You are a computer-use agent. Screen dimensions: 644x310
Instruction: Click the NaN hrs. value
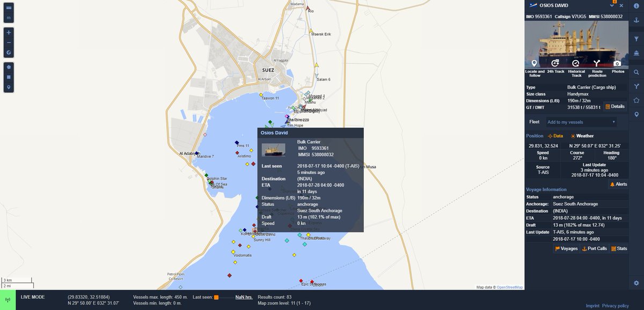244,297
